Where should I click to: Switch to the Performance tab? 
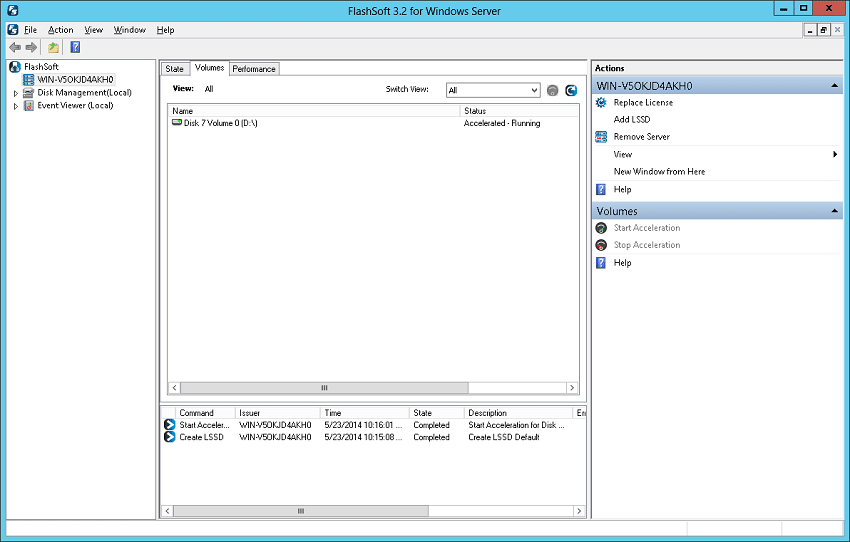[x=254, y=69]
